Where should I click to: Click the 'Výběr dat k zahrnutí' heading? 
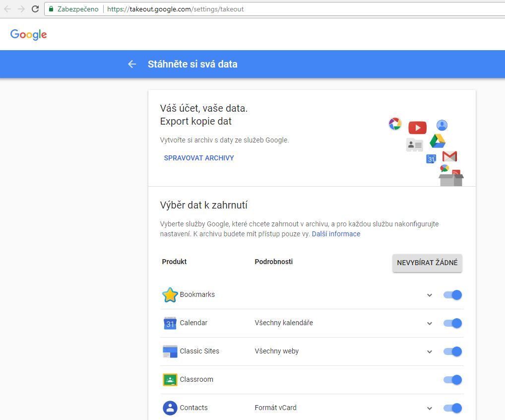[203, 206]
